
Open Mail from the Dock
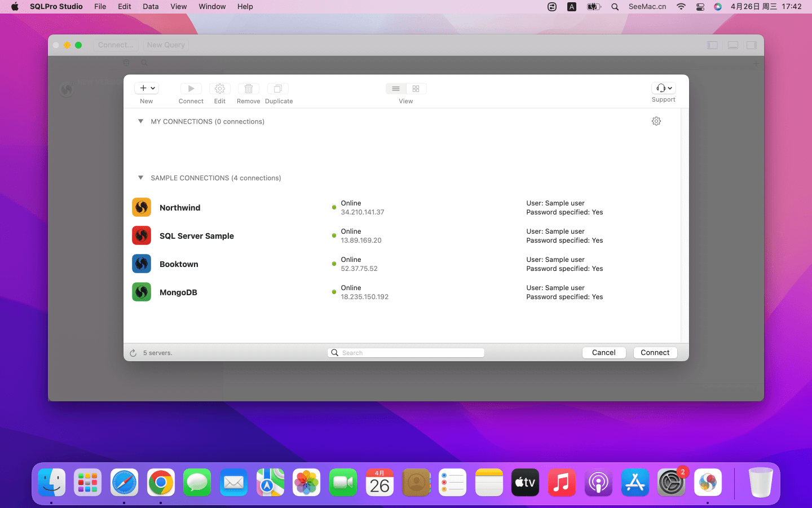click(233, 483)
